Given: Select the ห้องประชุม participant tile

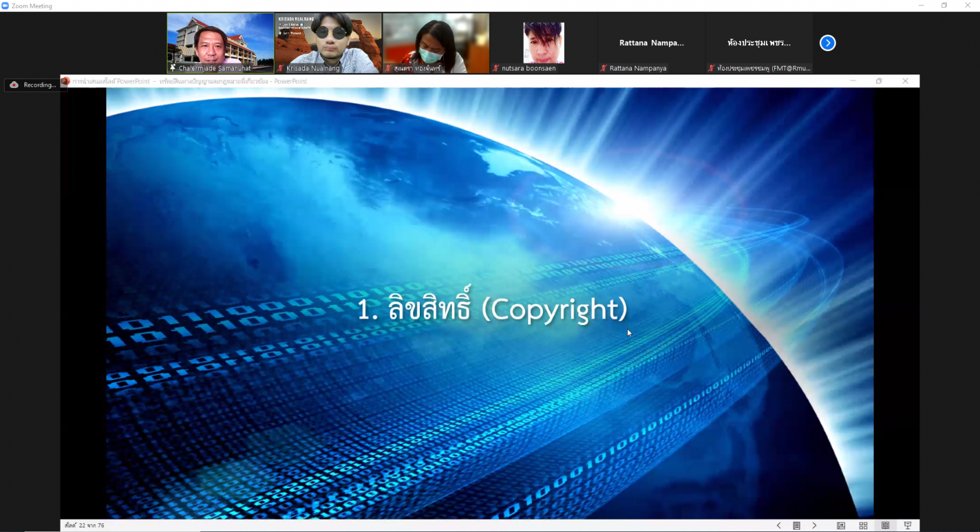Looking at the screenshot, I should coord(759,43).
